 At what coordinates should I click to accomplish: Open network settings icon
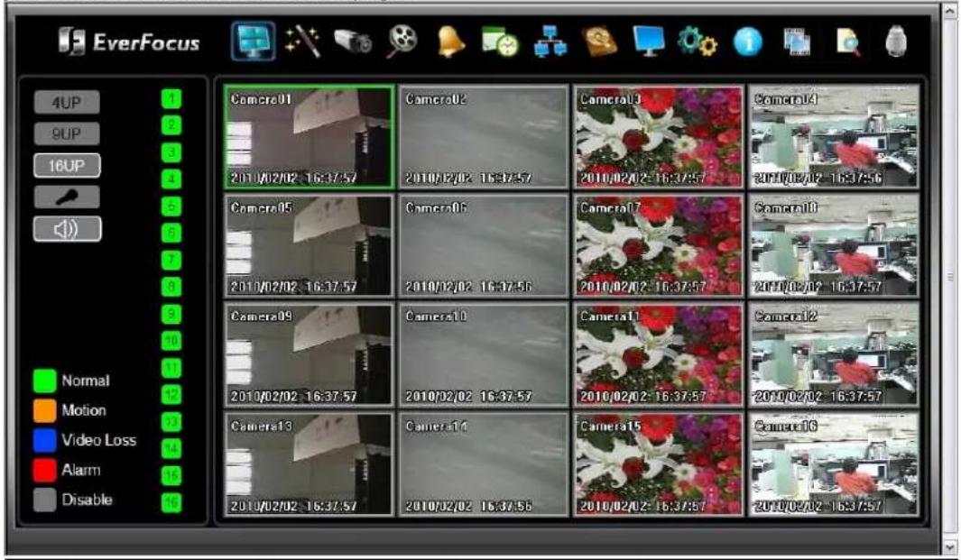pyautogui.click(x=550, y=41)
